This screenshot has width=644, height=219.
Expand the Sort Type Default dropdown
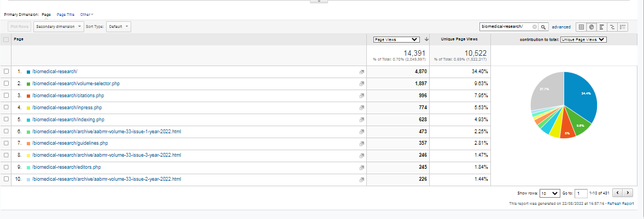[118, 26]
